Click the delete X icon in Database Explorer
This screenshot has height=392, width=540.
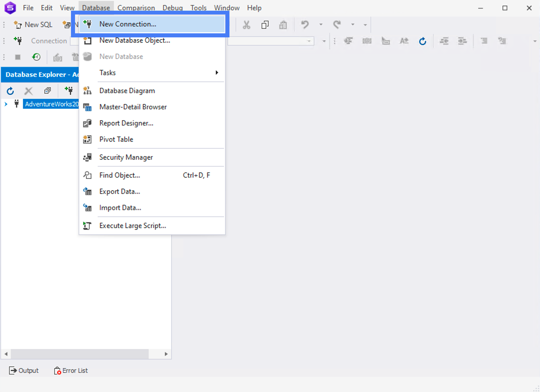point(28,91)
